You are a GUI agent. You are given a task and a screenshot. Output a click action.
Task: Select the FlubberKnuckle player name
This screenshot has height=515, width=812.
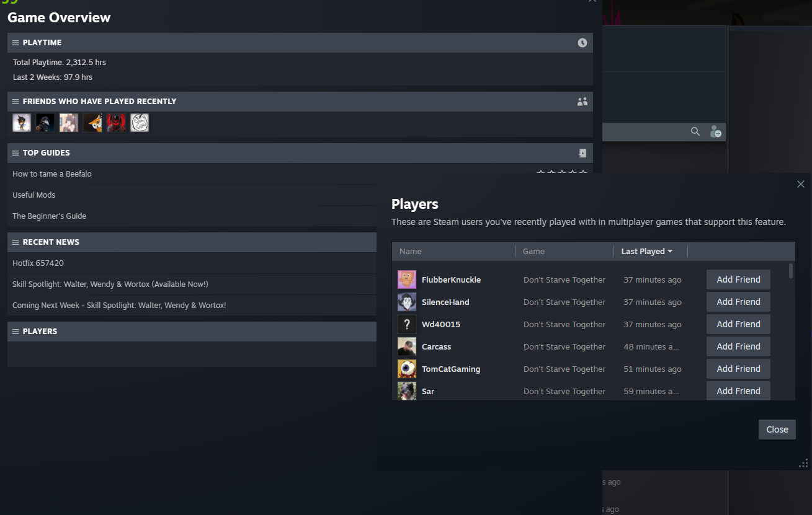click(x=451, y=280)
